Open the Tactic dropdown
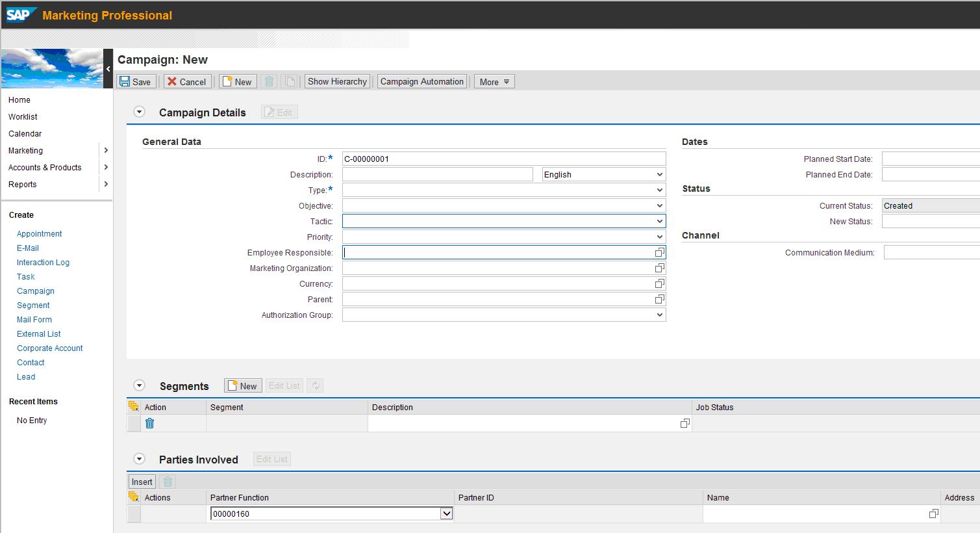 (504, 221)
